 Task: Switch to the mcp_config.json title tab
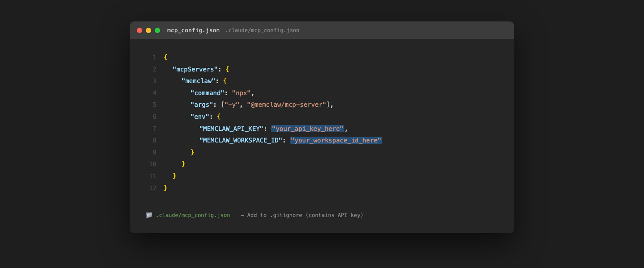click(194, 30)
